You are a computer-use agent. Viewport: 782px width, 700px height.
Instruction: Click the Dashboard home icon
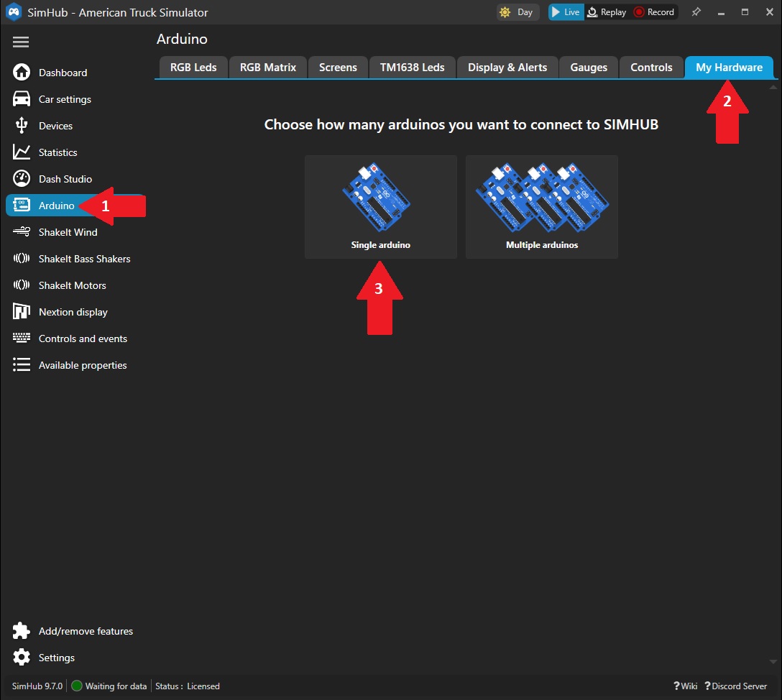[22, 73]
